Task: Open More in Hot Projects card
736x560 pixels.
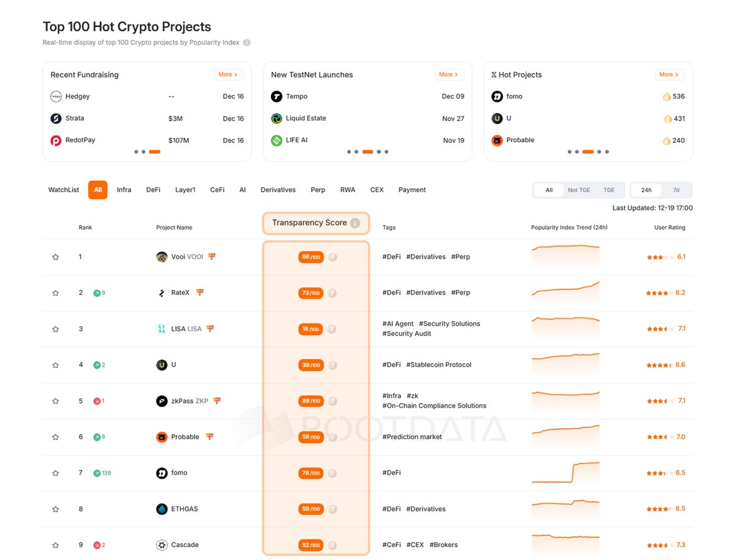Action: point(670,74)
